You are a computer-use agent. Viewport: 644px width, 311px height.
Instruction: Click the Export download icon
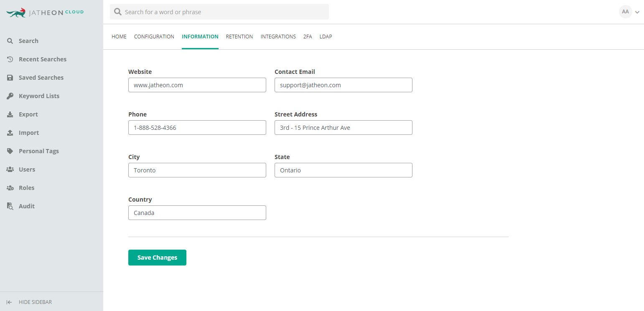point(10,114)
